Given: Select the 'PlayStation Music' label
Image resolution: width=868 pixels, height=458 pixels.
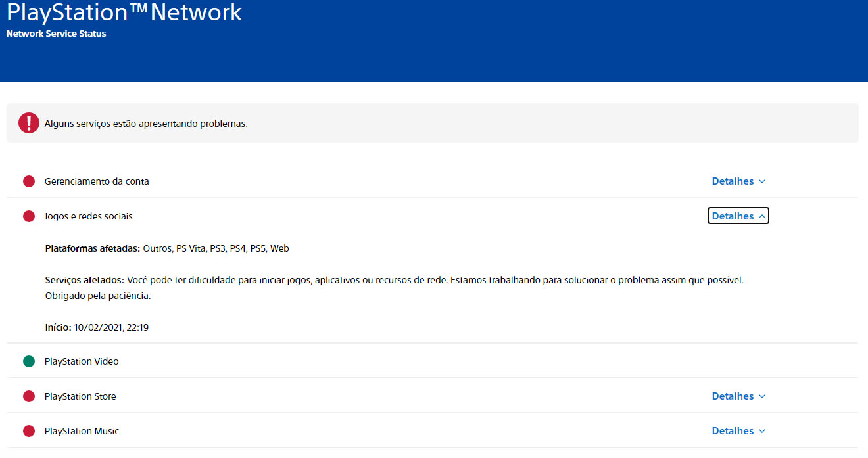Looking at the screenshot, I should 82,431.
